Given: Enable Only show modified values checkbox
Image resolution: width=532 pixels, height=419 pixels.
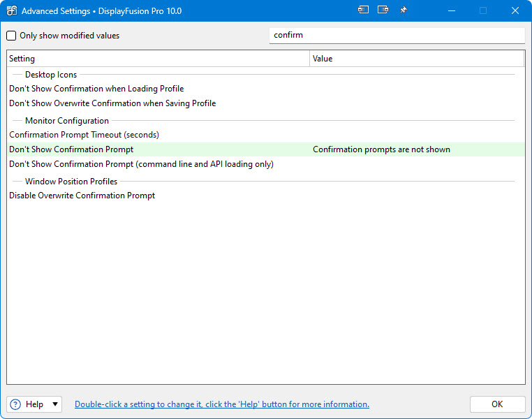Looking at the screenshot, I should coord(12,36).
